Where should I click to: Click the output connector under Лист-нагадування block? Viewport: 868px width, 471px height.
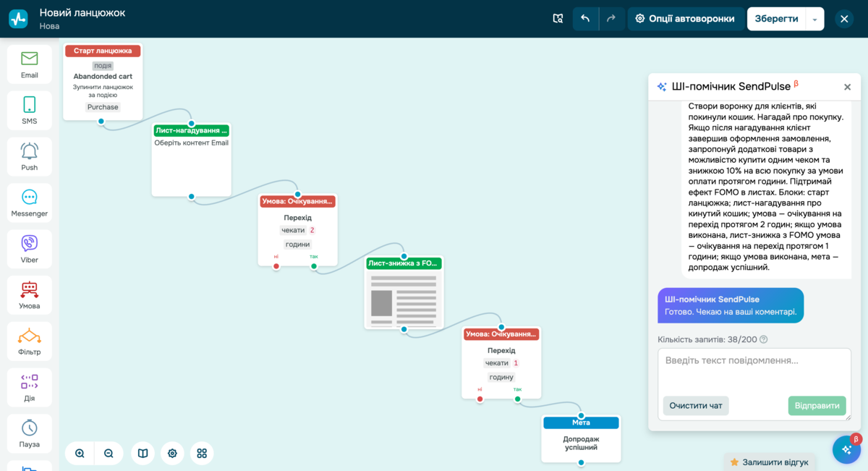point(192,196)
